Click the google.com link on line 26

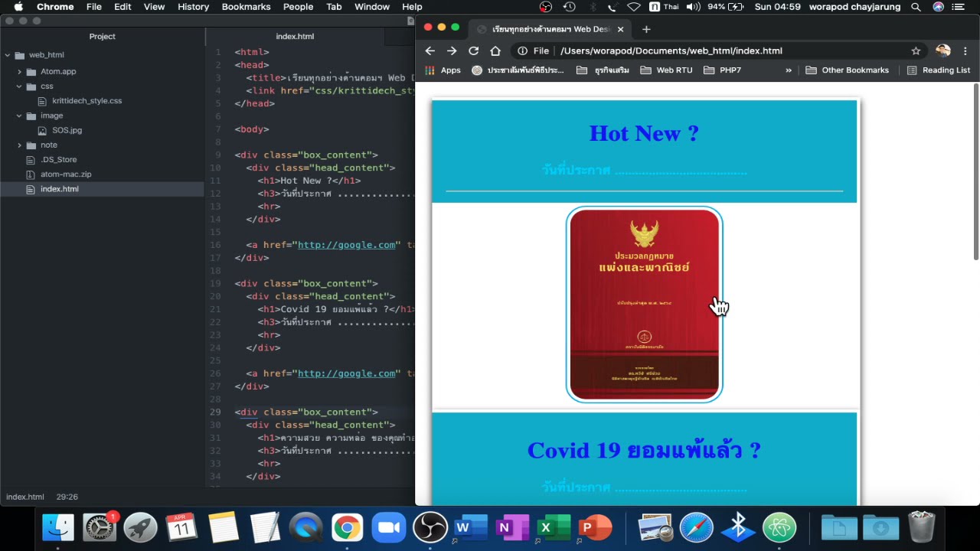[347, 373]
